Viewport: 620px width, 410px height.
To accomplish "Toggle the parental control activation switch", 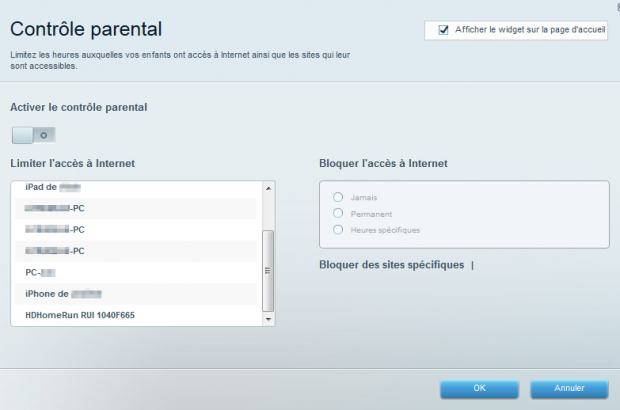I will tap(33, 134).
